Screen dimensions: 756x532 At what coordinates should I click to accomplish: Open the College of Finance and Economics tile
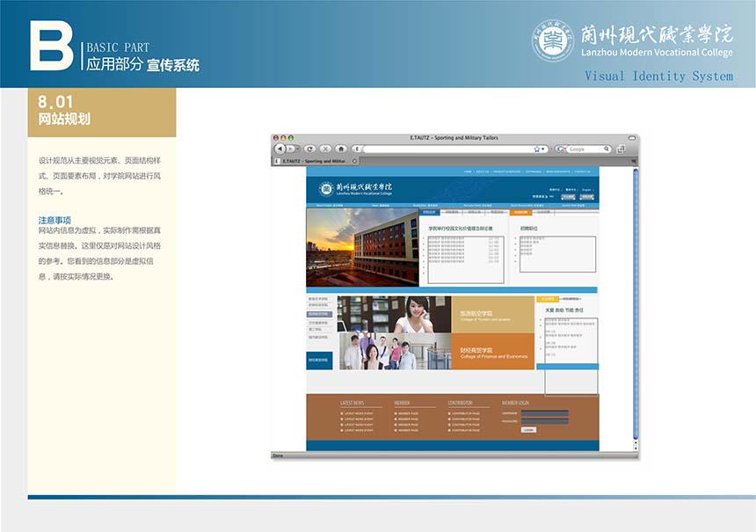coord(493,352)
